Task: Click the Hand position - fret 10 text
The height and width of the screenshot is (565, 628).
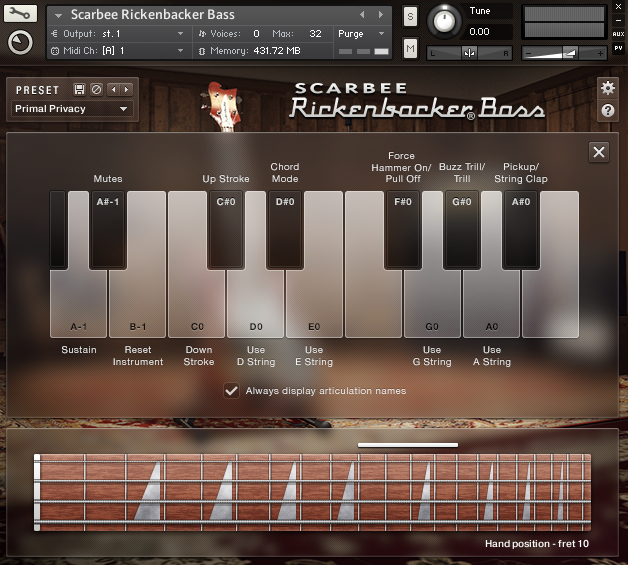Action: coord(537,543)
